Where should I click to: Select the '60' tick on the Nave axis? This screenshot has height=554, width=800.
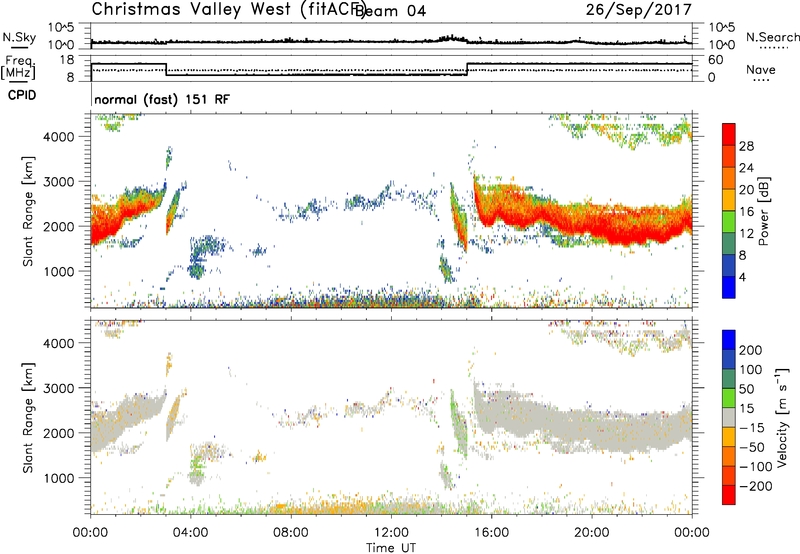pos(716,60)
